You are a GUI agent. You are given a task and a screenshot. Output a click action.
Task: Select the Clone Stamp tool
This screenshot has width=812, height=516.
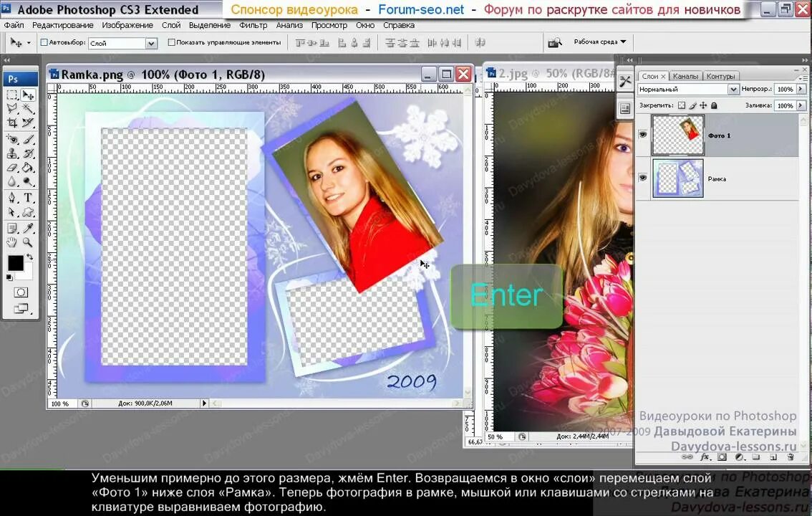click(x=12, y=153)
